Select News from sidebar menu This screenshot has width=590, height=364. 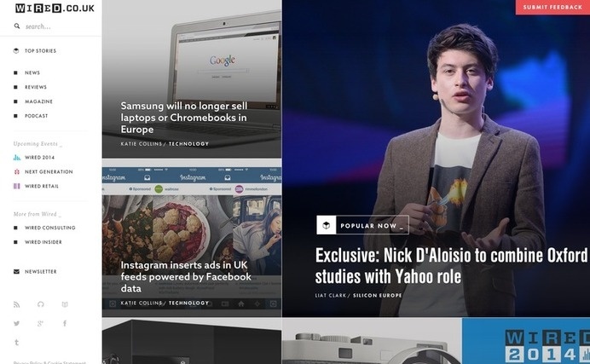click(x=32, y=73)
